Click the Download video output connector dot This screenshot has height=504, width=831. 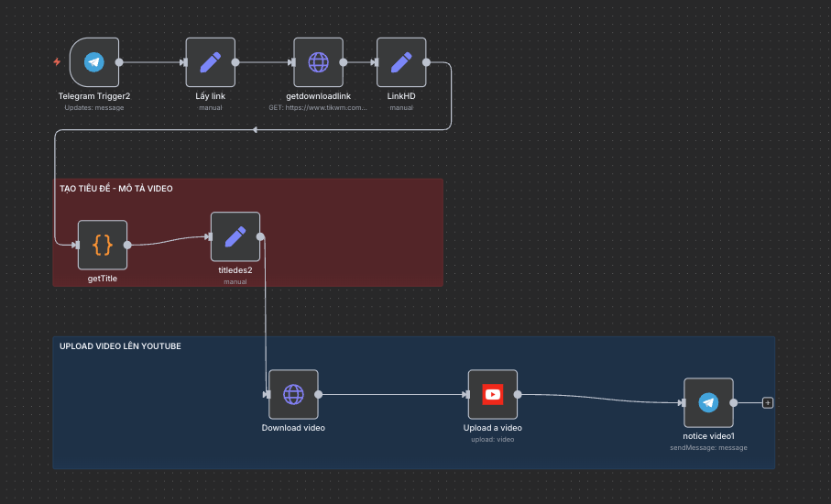319,394
